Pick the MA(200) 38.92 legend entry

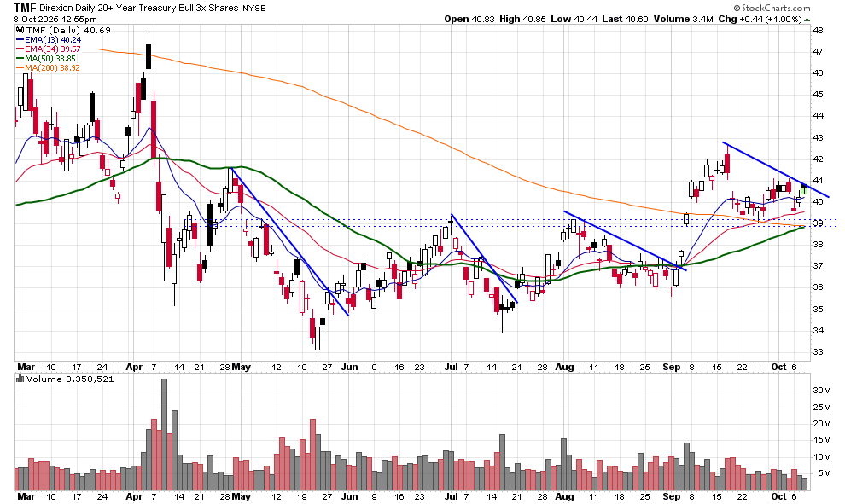pyautogui.click(x=51, y=67)
